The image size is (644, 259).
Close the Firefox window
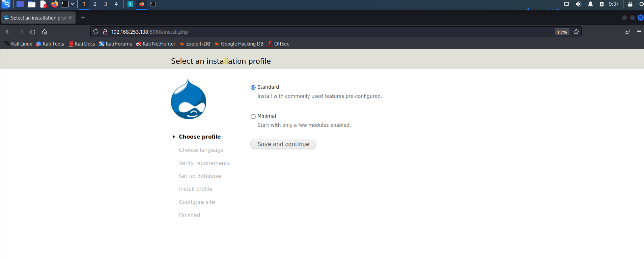click(640, 18)
